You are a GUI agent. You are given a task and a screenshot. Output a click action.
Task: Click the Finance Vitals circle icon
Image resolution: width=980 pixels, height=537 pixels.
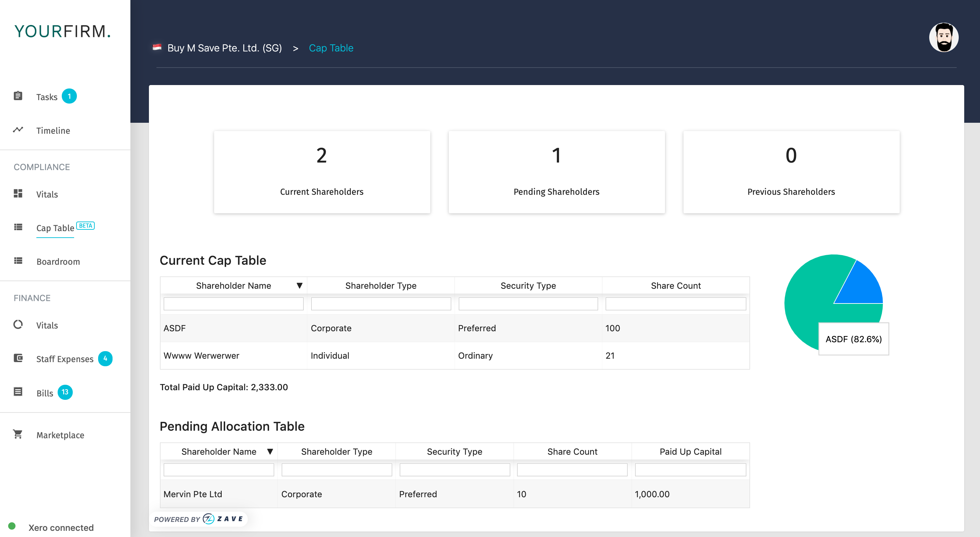(x=18, y=324)
